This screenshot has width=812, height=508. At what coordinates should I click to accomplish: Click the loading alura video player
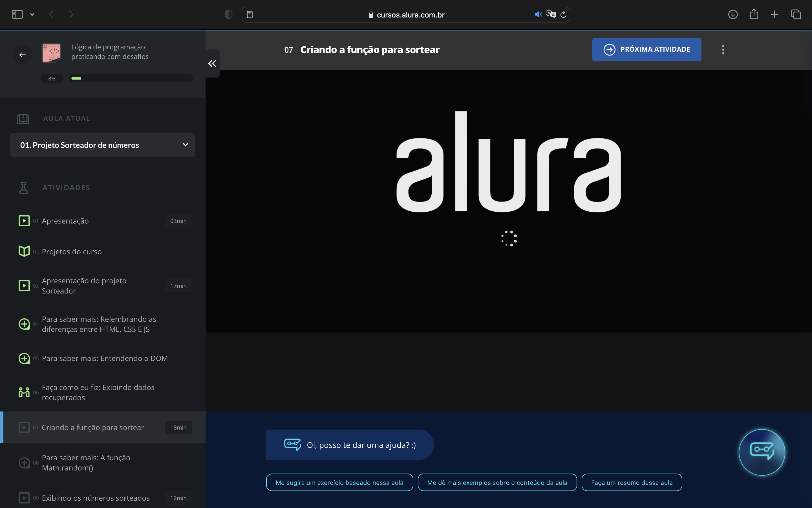pyautogui.click(x=509, y=201)
